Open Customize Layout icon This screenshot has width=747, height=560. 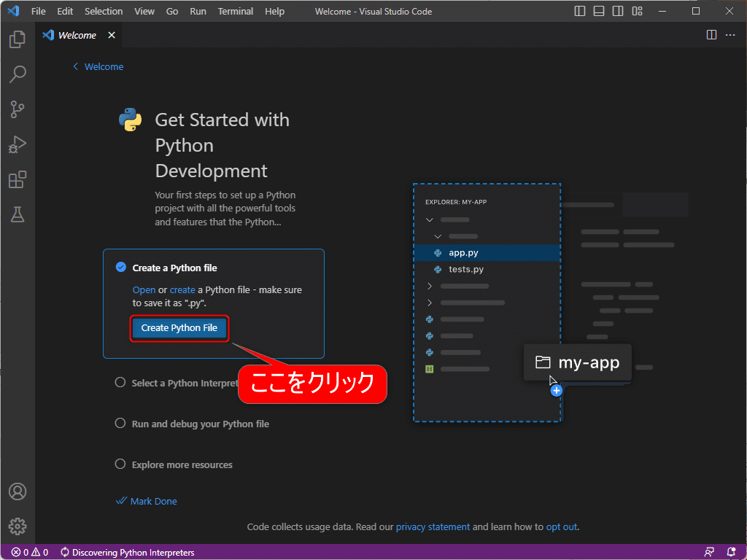coord(638,11)
